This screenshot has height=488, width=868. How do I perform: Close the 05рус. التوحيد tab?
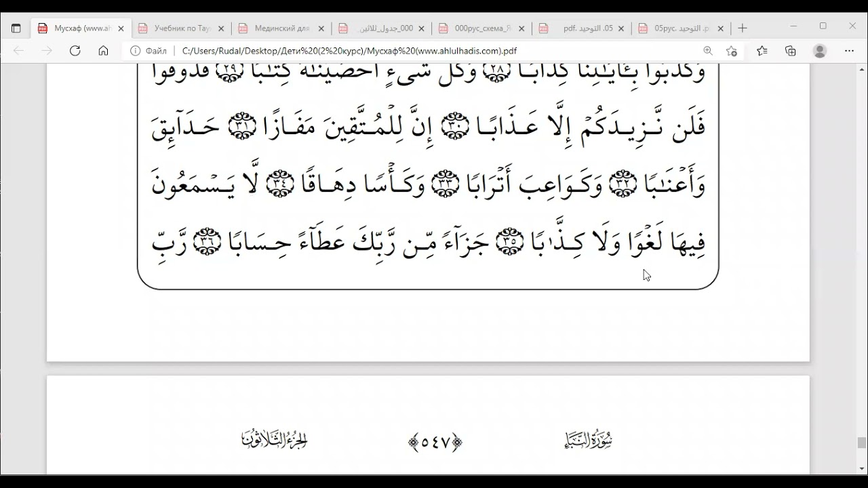720,28
